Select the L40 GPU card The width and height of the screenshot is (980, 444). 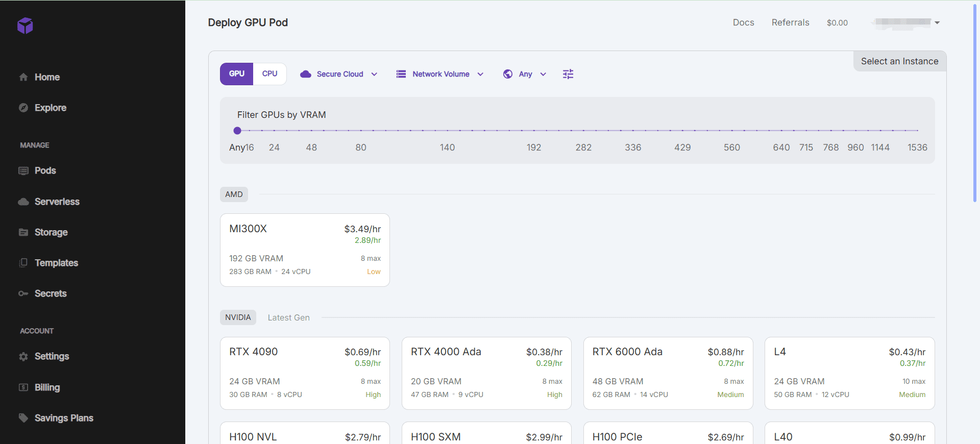[x=849, y=433]
